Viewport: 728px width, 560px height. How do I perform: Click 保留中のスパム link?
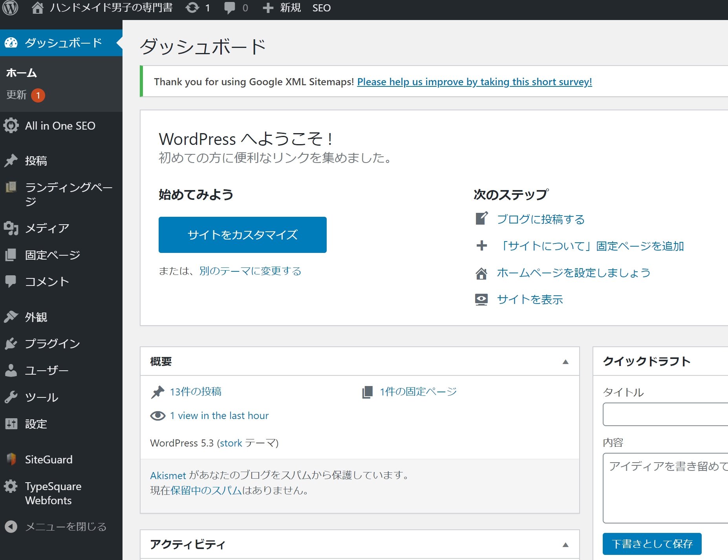pos(206,490)
